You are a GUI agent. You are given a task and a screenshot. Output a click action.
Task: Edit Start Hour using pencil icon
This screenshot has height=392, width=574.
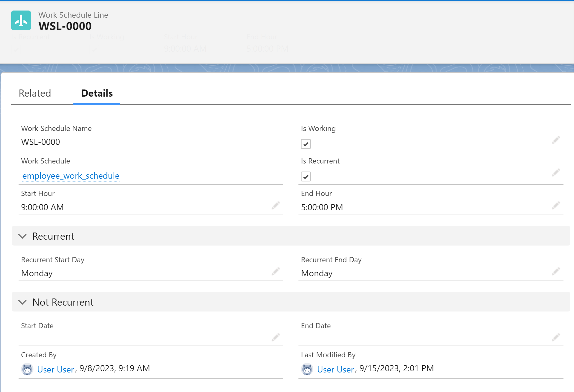(x=276, y=205)
